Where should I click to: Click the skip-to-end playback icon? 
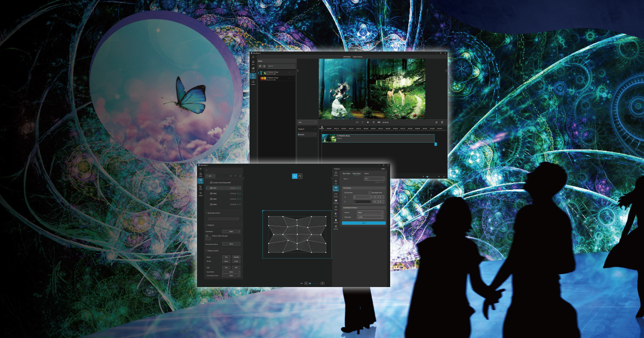(378, 122)
